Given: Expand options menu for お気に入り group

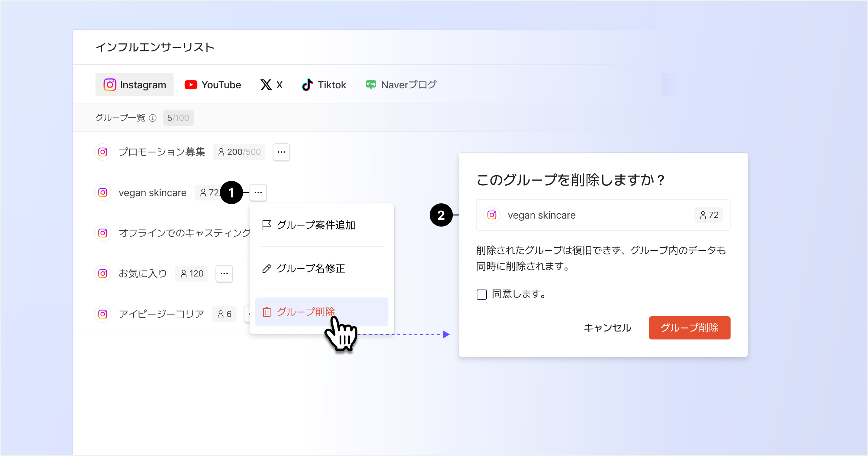Looking at the screenshot, I should click(224, 274).
